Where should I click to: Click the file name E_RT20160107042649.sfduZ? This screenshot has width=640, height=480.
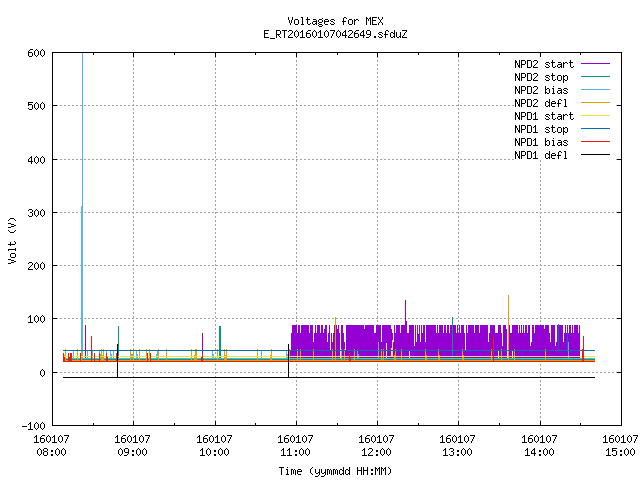click(x=335, y=34)
